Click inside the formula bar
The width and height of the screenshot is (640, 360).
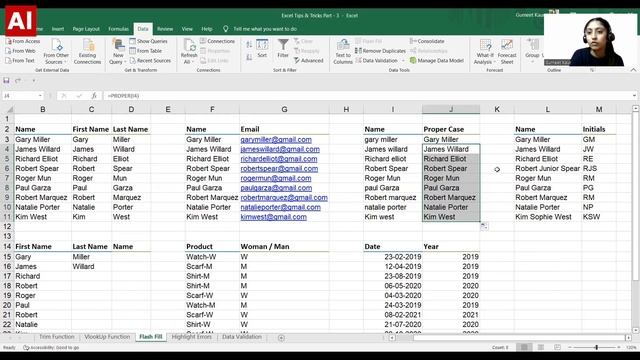coord(367,96)
